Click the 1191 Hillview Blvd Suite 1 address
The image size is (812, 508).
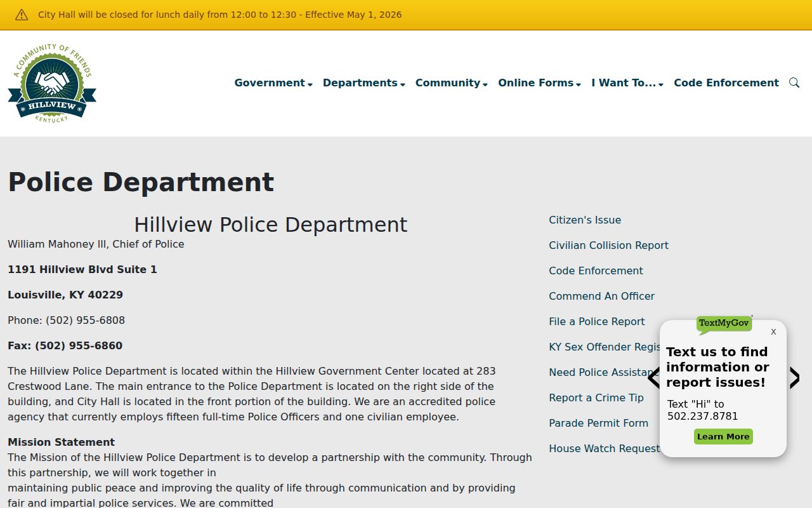coord(82,269)
